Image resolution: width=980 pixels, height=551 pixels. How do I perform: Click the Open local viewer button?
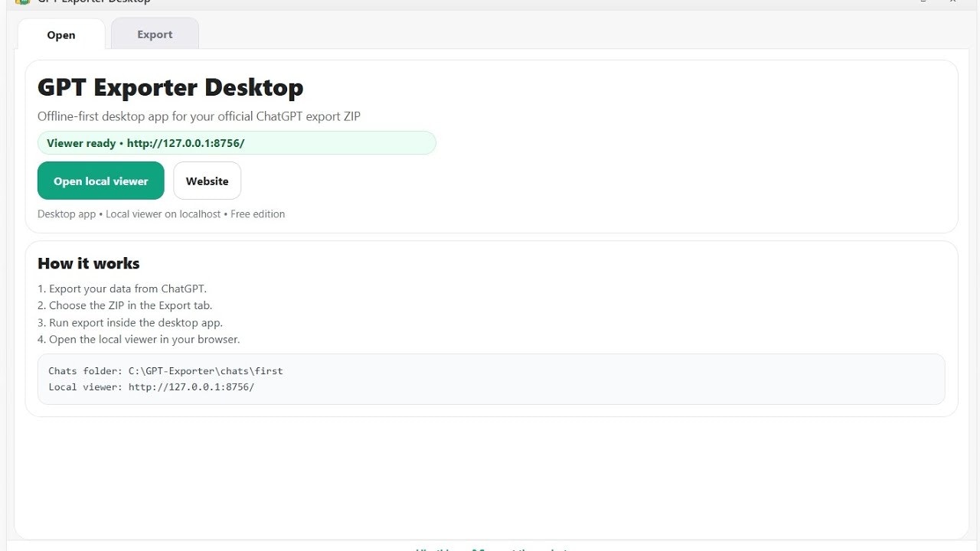point(101,181)
